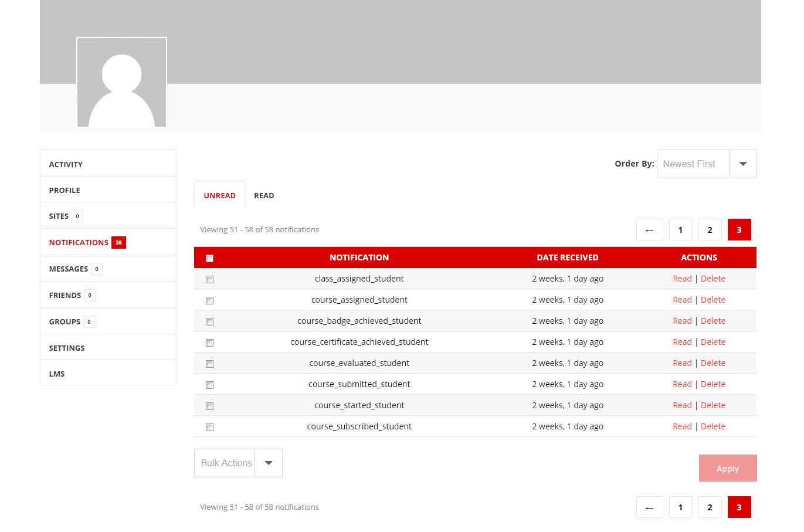Open the Order By Newest First dropdown
Image resolution: width=804 pixels, height=532 pixels.
(x=707, y=164)
